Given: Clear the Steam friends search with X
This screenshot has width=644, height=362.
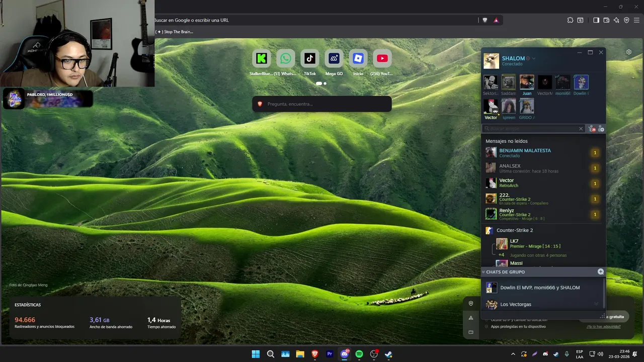Looking at the screenshot, I should click(581, 129).
